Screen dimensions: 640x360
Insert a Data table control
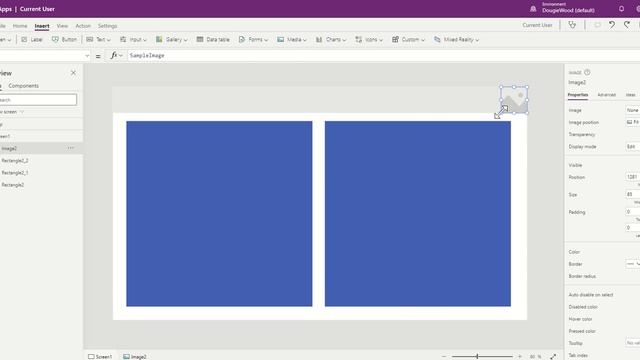coord(213,40)
